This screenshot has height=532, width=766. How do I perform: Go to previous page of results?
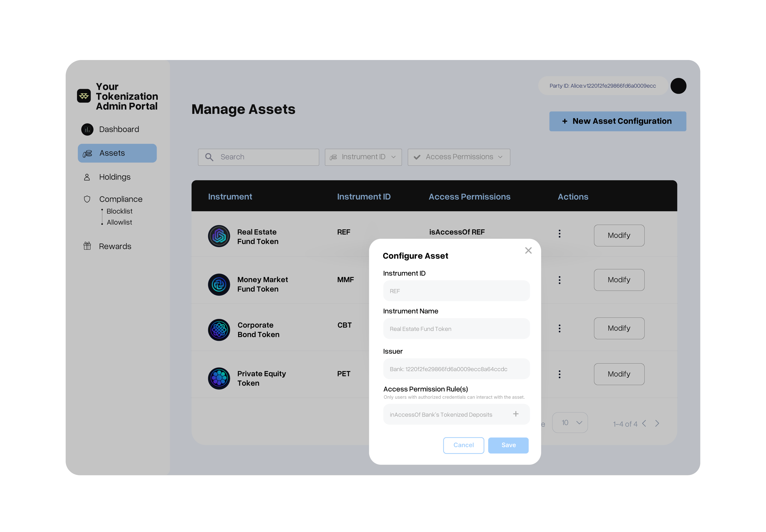644,423
